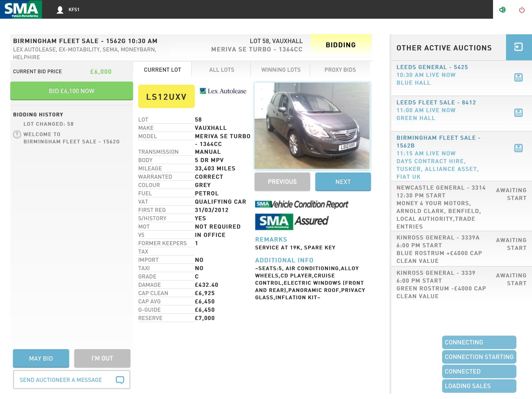Select the Proxy Bids tab
The width and height of the screenshot is (532, 399).
pyautogui.click(x=340, y=70)
